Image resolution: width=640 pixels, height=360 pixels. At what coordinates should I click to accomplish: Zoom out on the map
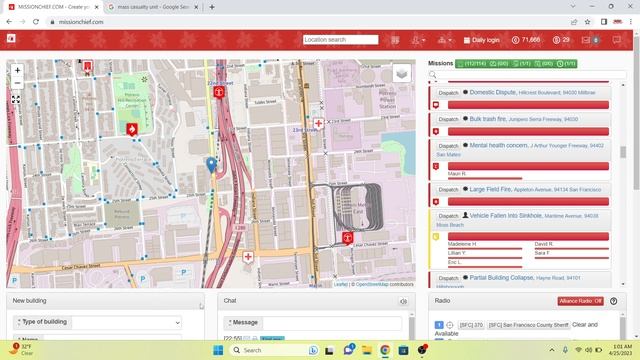17,83
